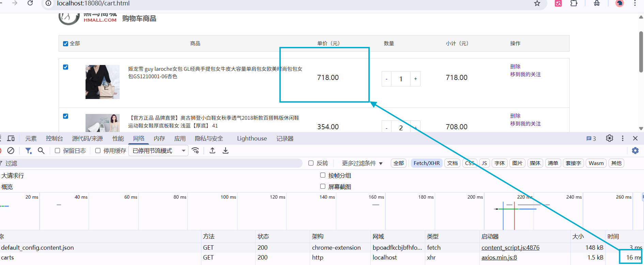
Task: Open network search with the magnifier icon
Action: pos(41,150)
